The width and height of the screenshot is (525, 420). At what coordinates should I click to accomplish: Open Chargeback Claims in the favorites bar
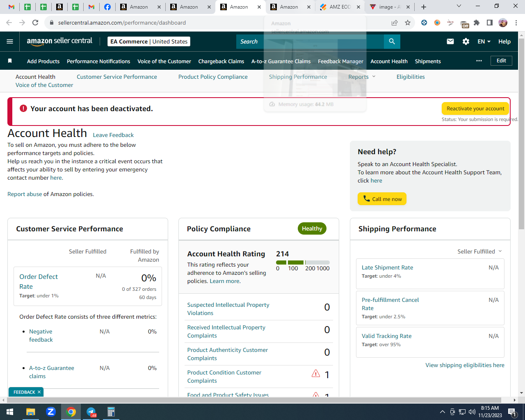pos(221,61)
